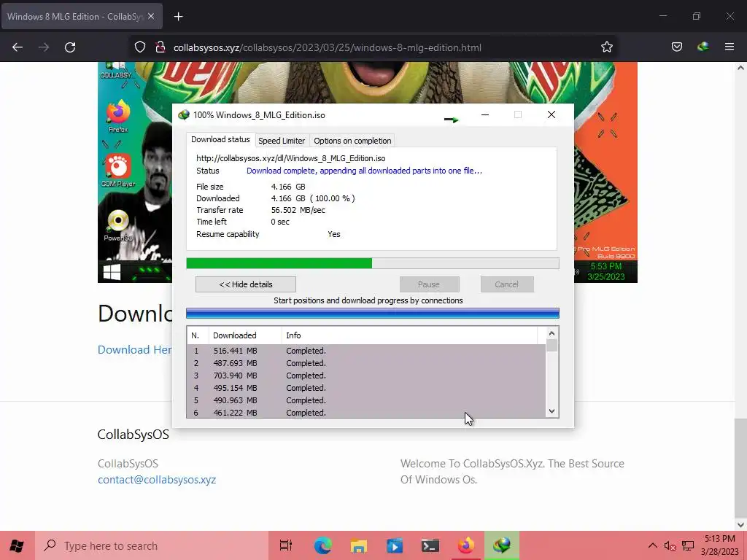Screen dimensions: 747x560
Task: Click the Internet Download Manager taskbar icon
Action: [x=502, y=545]
